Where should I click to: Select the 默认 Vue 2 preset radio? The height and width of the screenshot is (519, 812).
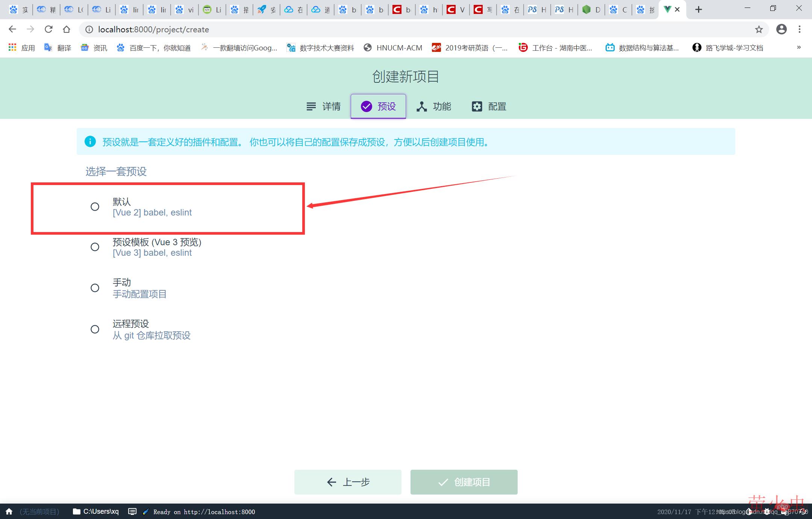click(x=95, y=206)
